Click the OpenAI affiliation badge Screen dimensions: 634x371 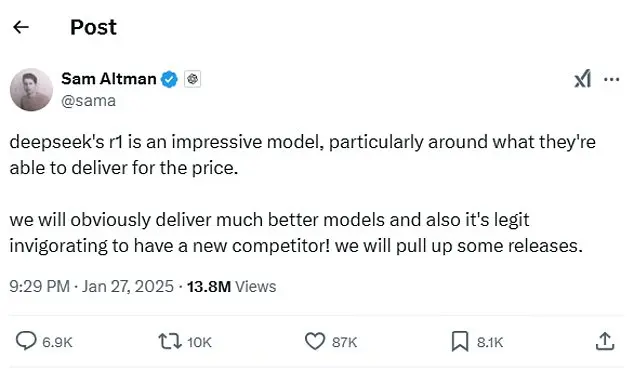[x=192, y=79]
